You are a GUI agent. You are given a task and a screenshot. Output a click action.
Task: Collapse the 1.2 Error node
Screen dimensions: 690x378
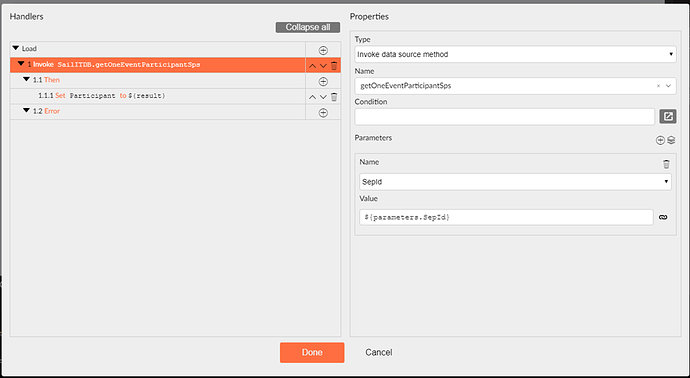click(x=26, y=111)
